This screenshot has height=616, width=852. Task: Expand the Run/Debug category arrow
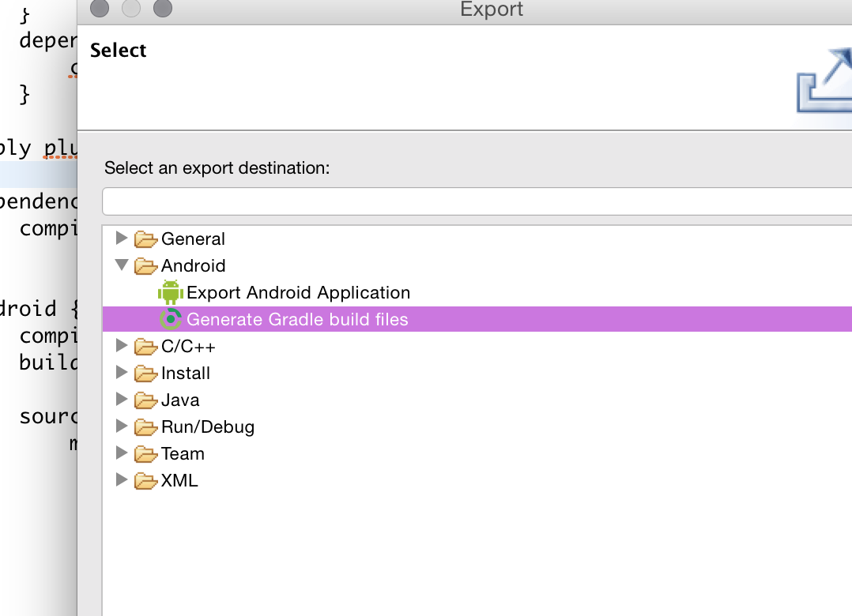pos(122,426)
